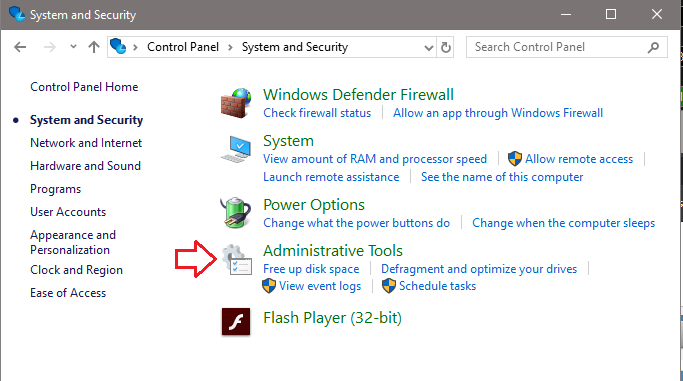This screenshot has width=683, height=381.
Task: Open Programs category in sidebar
Action: click(55, 189)
